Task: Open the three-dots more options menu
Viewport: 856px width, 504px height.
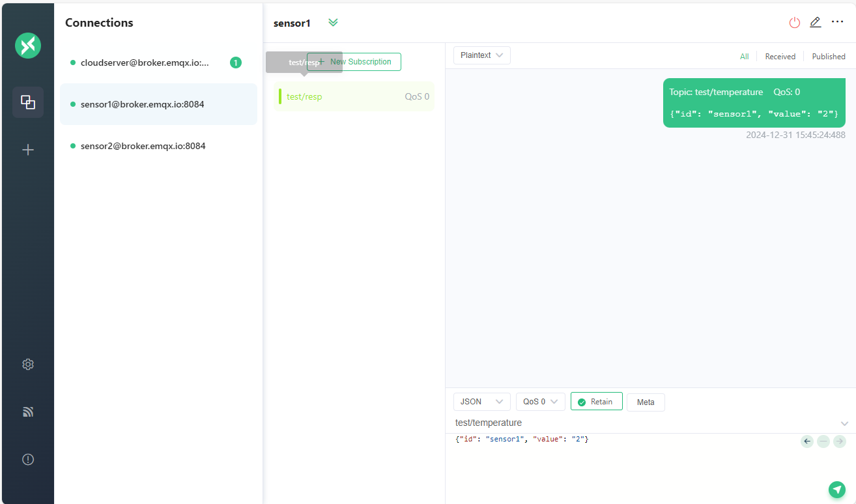Action: (x=838, y=22)
